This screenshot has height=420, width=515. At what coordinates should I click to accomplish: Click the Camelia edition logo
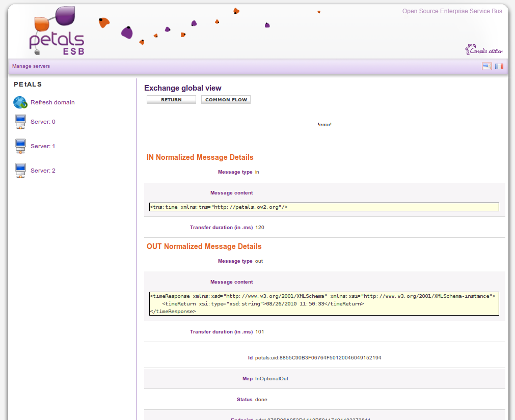coord(483,50)
